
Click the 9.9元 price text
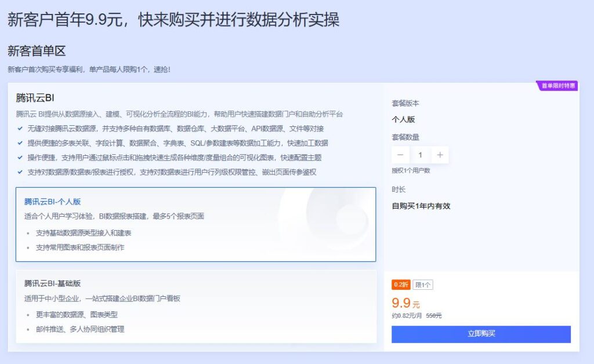pyautogui.click(x=405, y=303)
